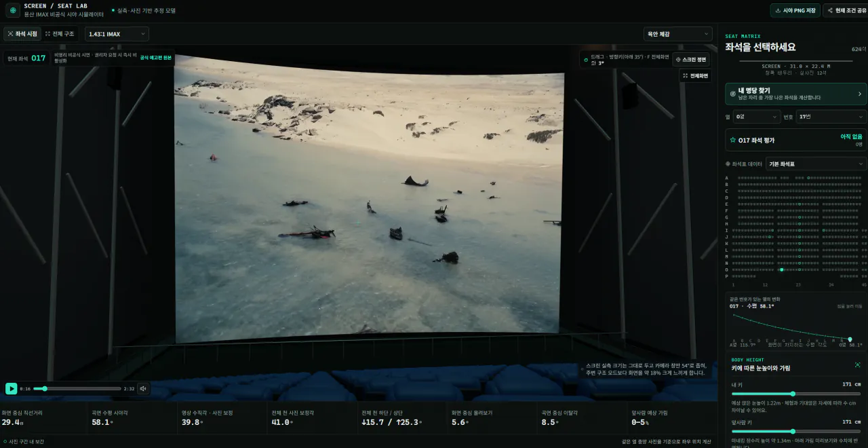Expand the 내 명당 찾기 panel arrow
The image size is (868, 448).
click(860, 94)
